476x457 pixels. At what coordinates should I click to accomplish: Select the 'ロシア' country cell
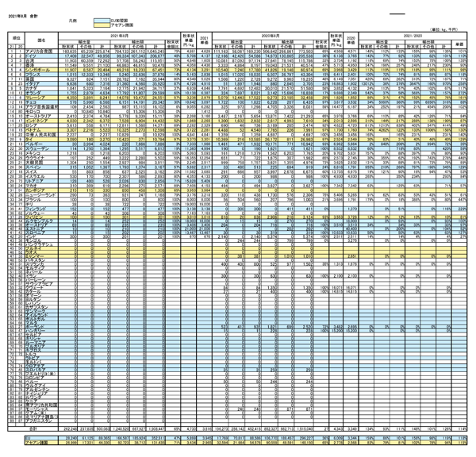click(x=41, y=125)
